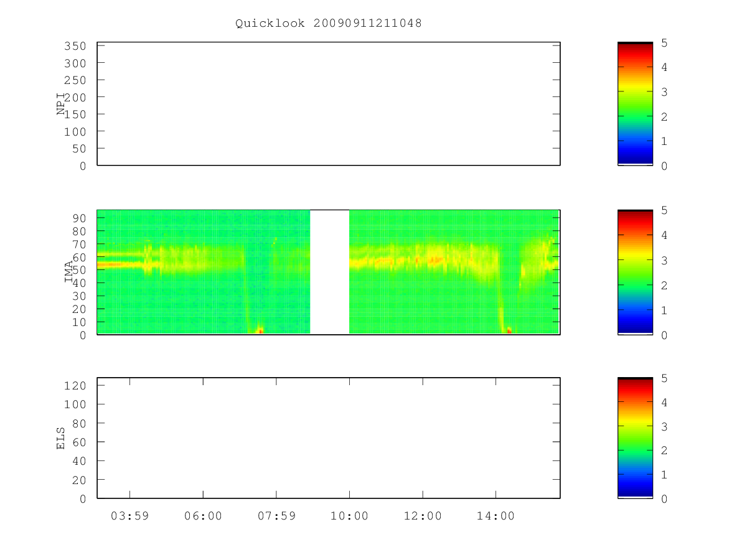Click the 150 tick on NPI axis

coord(74,114)
